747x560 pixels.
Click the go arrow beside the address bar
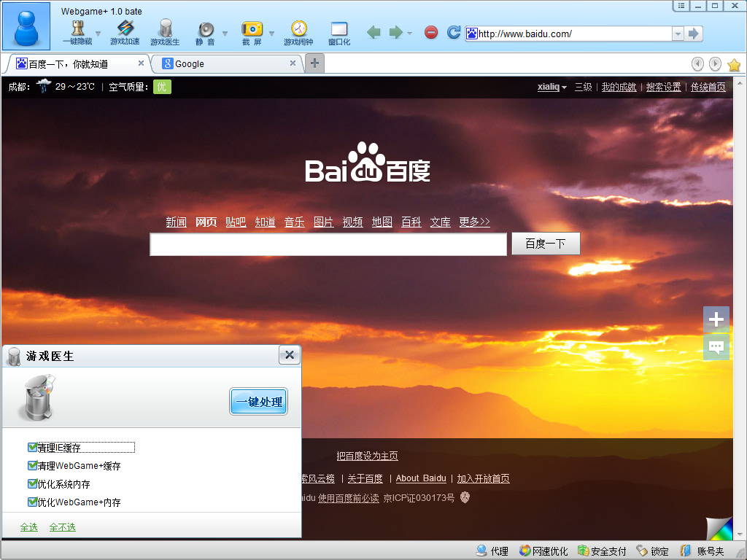694,34
